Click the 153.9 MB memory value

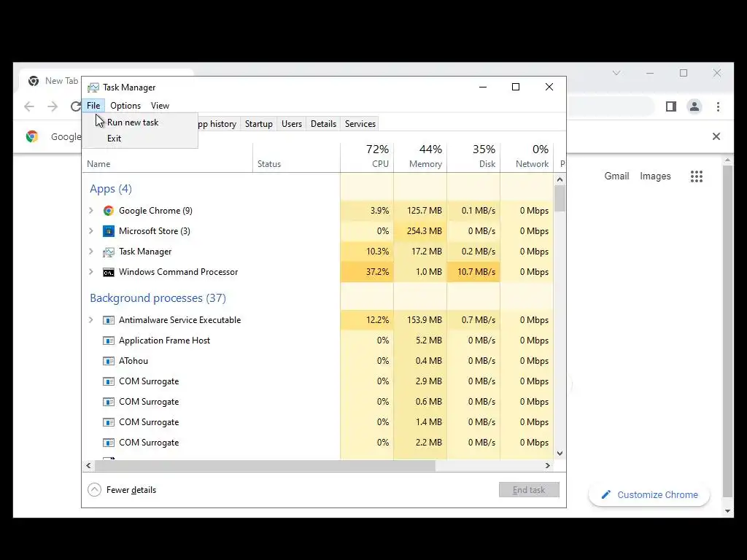point(425,320)
